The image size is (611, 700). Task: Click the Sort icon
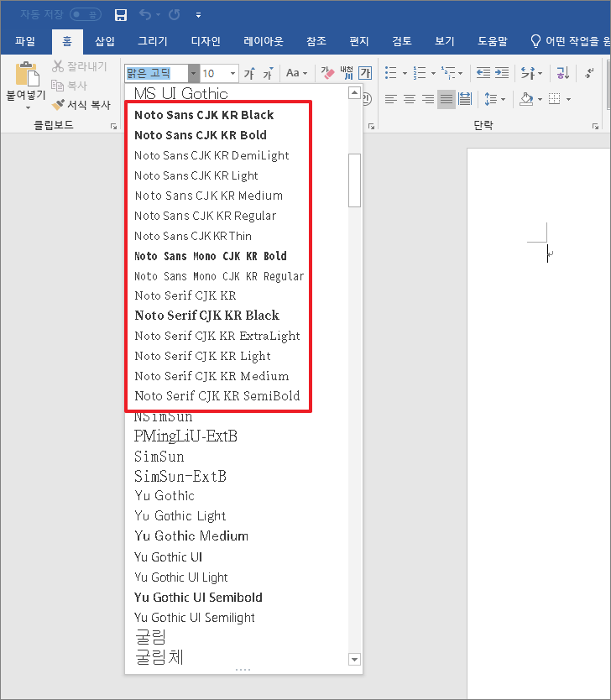(x=563, y=73)
